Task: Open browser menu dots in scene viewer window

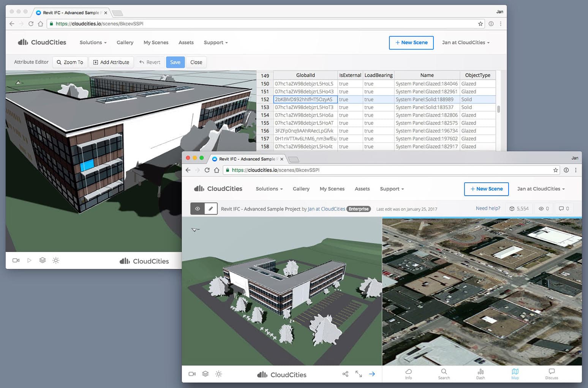Action: [576, 170]
